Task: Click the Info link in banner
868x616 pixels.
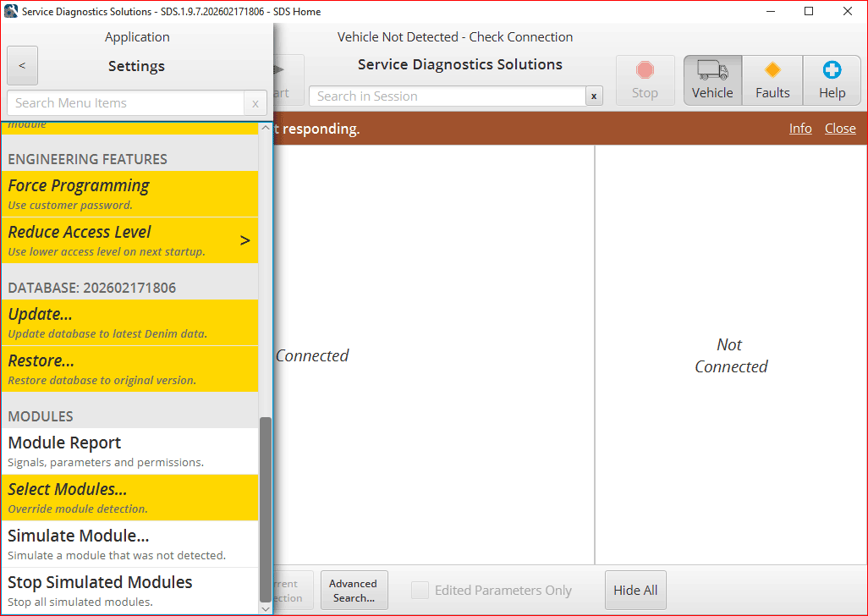Action: pyautogui.click(x=800, y=129)
